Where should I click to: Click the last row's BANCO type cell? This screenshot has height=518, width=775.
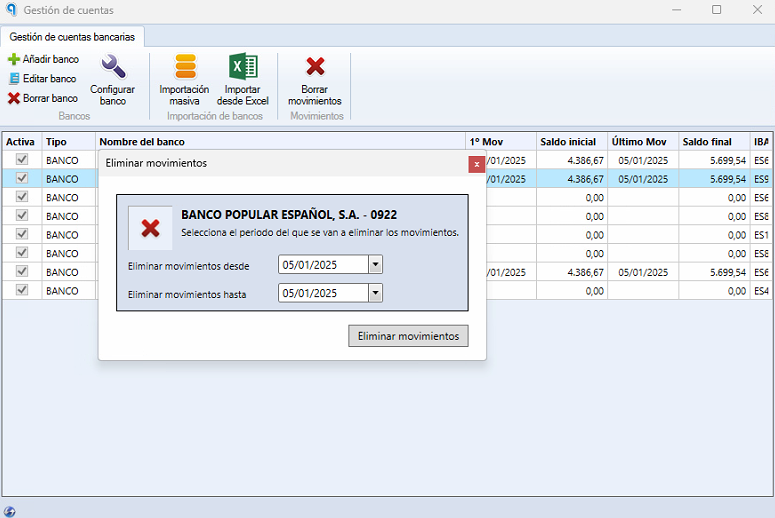[x=69, y=291]
